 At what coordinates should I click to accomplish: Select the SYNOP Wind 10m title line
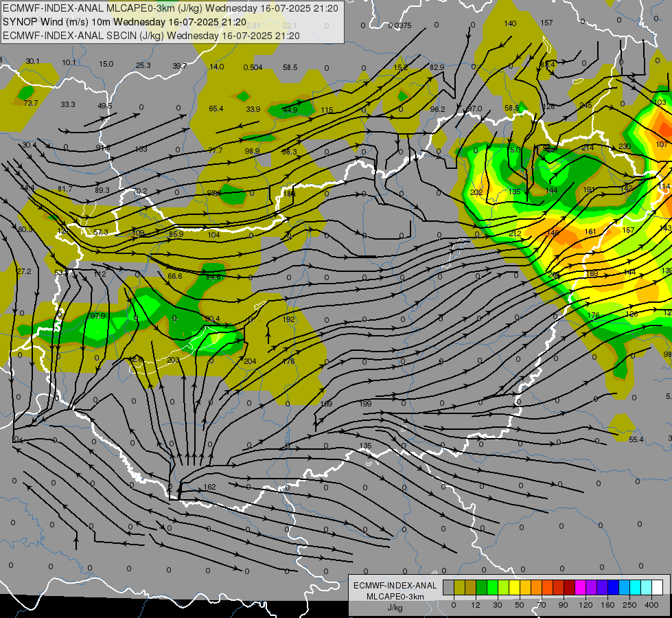pyautogui.click(x=124, y=22)
